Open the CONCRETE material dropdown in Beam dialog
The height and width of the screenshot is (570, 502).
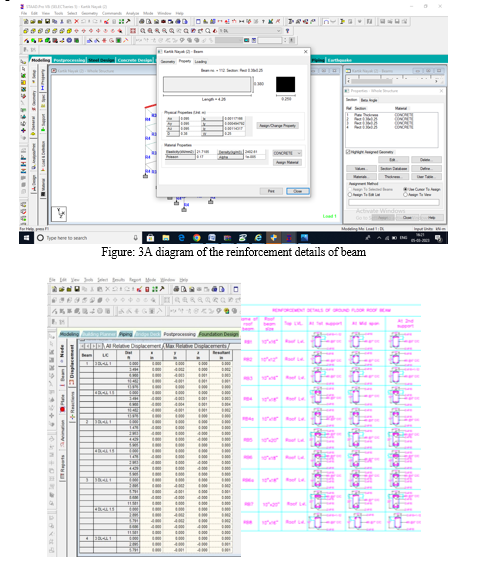287,153
